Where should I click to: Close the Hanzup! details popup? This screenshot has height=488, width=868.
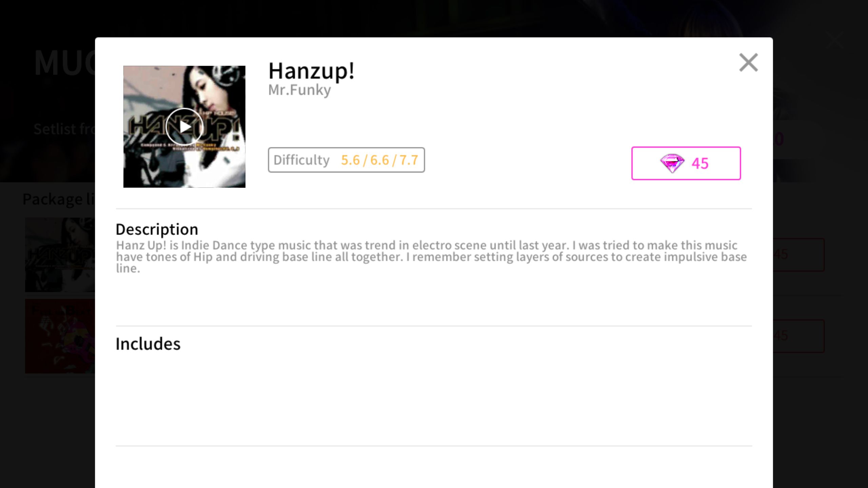tap(748, 62)
